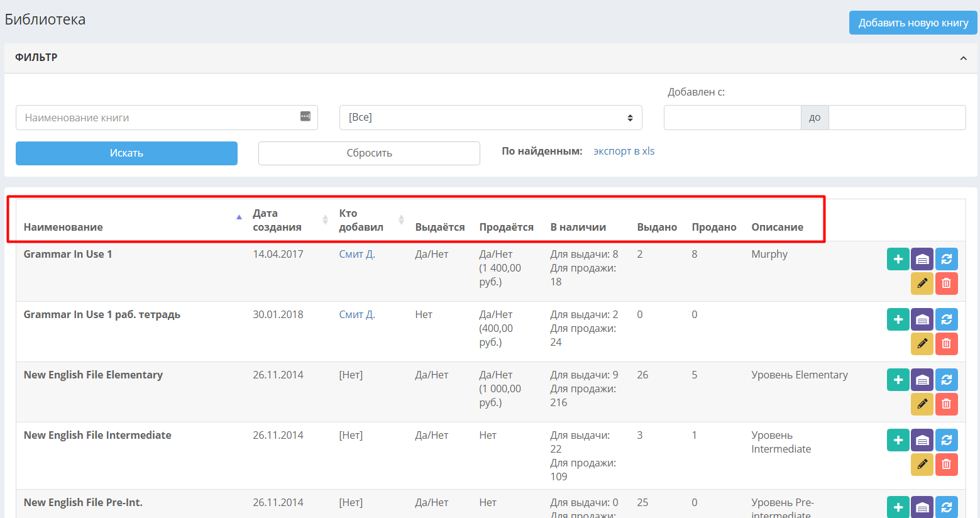The height and width of the screenshot is (518, 980).
Task: Click the Grammar In Use 1 book title
Action: pyautogui.click(x=68, y=254)
